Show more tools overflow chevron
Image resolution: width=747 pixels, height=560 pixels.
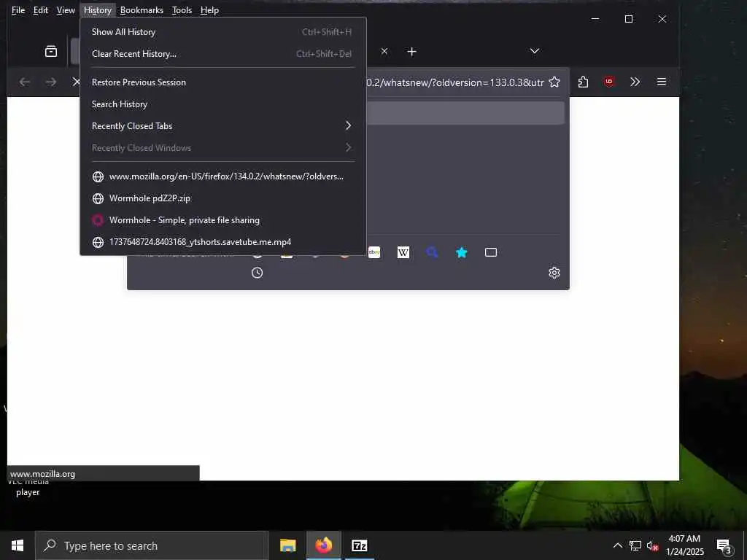(x=635, y=82)
